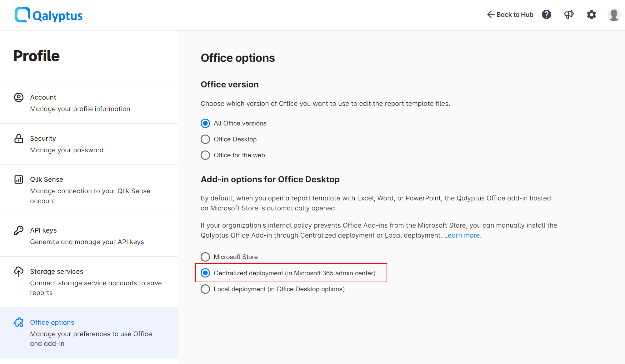The image size is (625, 364).
Task: Click the Office options puzzle icon
Action: tap(19, 322)
